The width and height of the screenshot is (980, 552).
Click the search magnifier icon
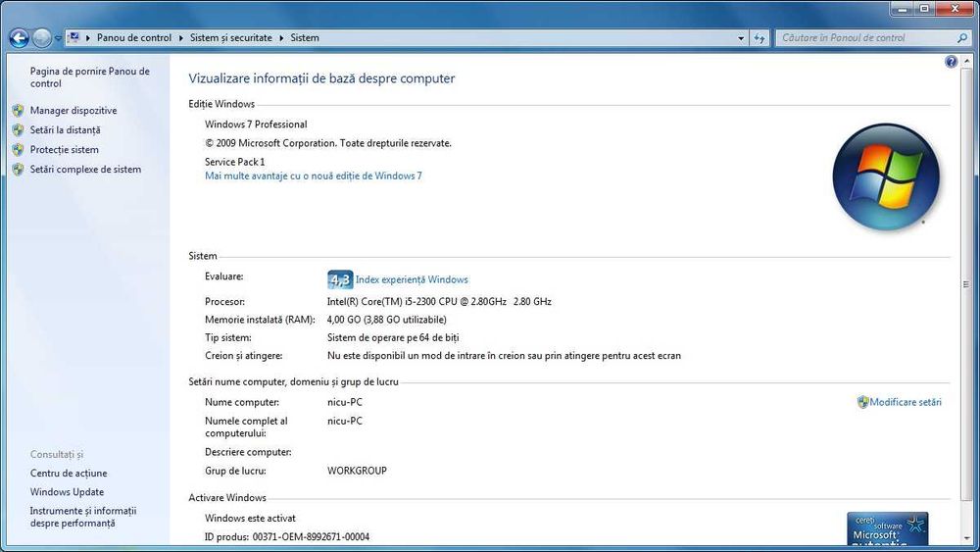pos(962,38)
